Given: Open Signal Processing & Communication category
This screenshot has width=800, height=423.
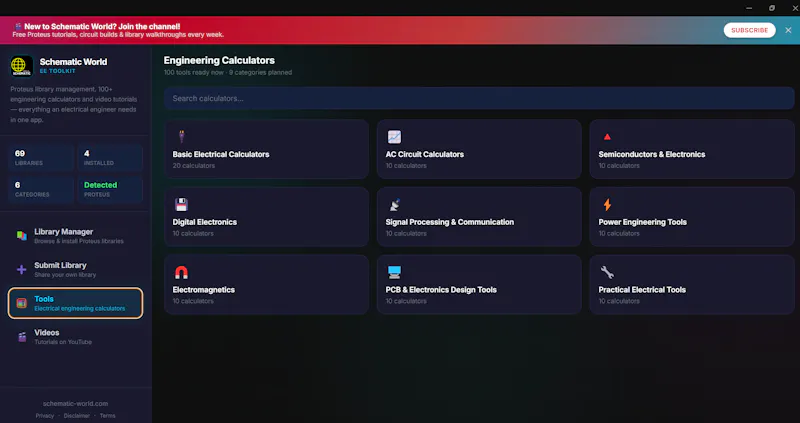Looking at the screenshot, I should coord(479,217).
